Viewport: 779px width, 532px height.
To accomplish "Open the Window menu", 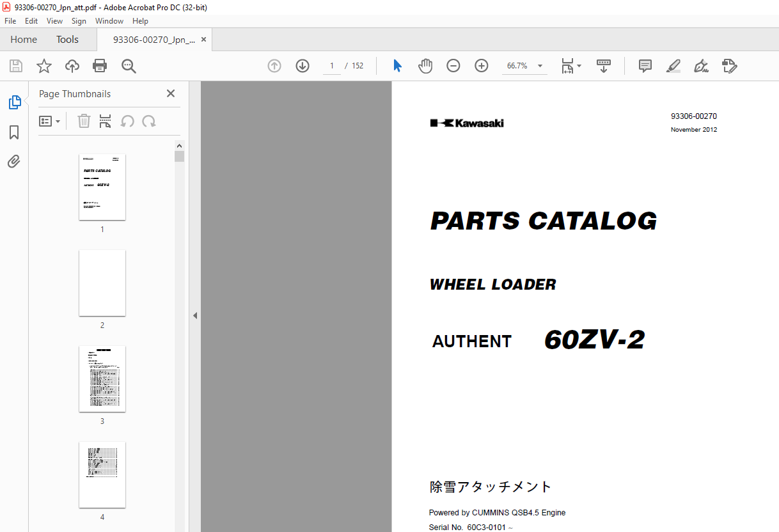I will tap(109, 21).
